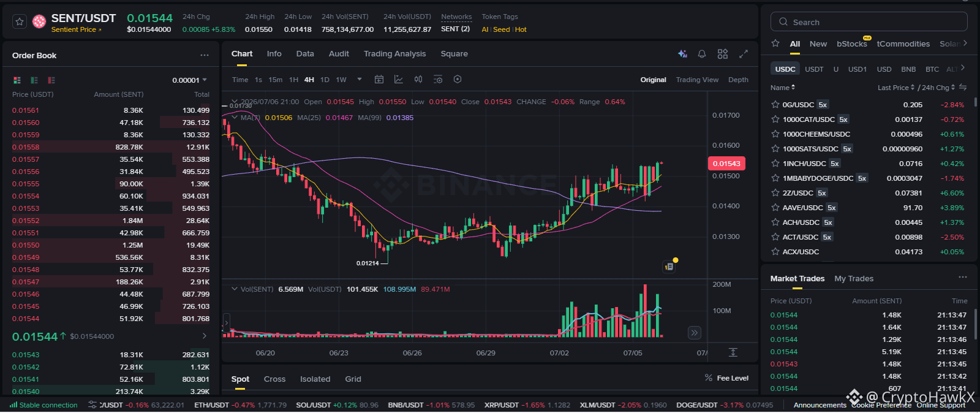Switch chart to Depth view
The image size is (980, 413).
coord(738,80)
